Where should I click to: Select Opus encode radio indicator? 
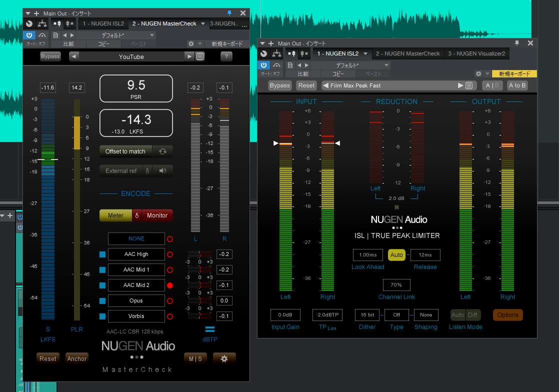170,301
